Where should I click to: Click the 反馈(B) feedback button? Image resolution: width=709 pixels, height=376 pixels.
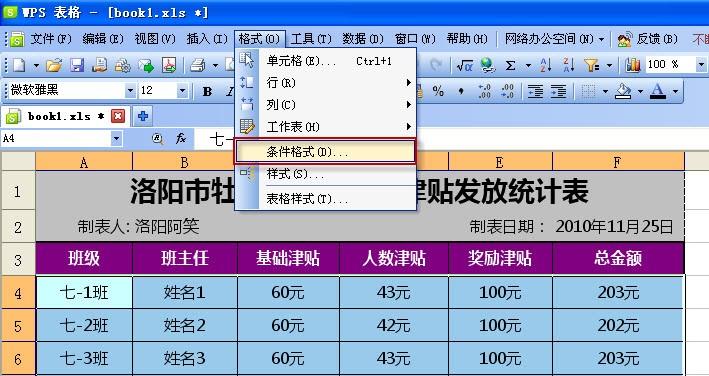coord(648,39)
